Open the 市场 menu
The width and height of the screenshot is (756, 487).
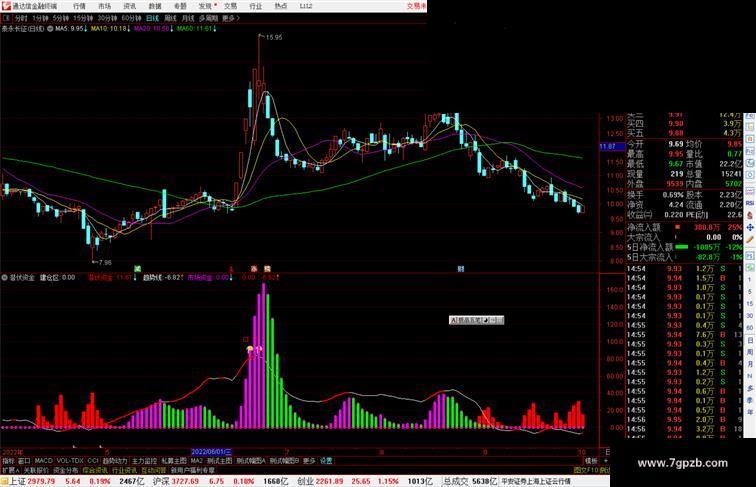(104, 6)
